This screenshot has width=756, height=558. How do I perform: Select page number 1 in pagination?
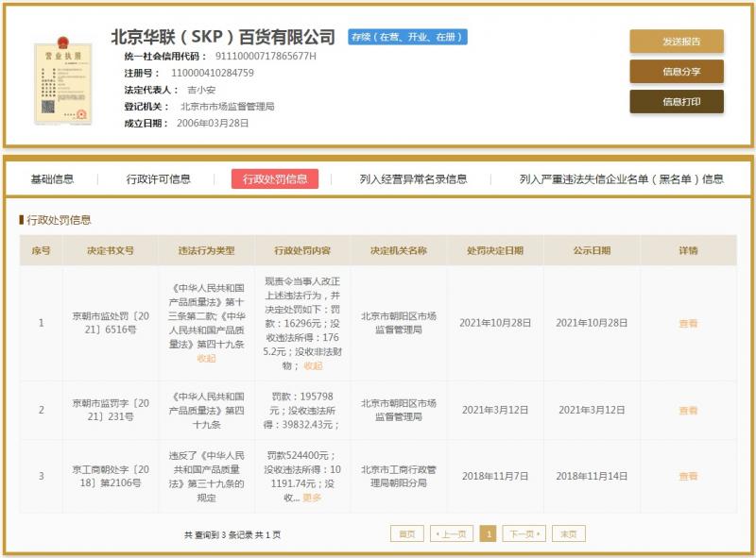(488, 533)
